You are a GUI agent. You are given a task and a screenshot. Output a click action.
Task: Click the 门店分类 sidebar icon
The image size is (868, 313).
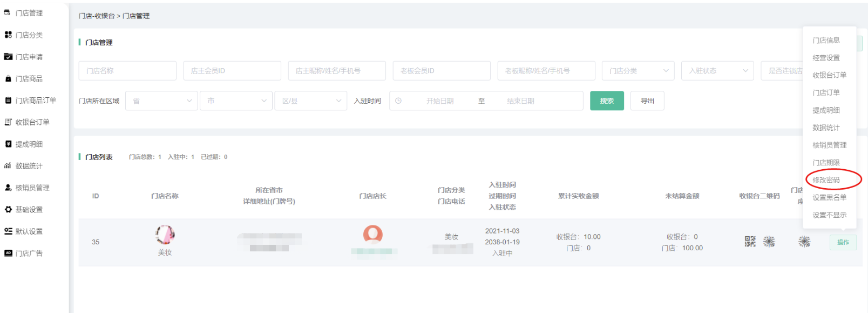tap(8, 35)
